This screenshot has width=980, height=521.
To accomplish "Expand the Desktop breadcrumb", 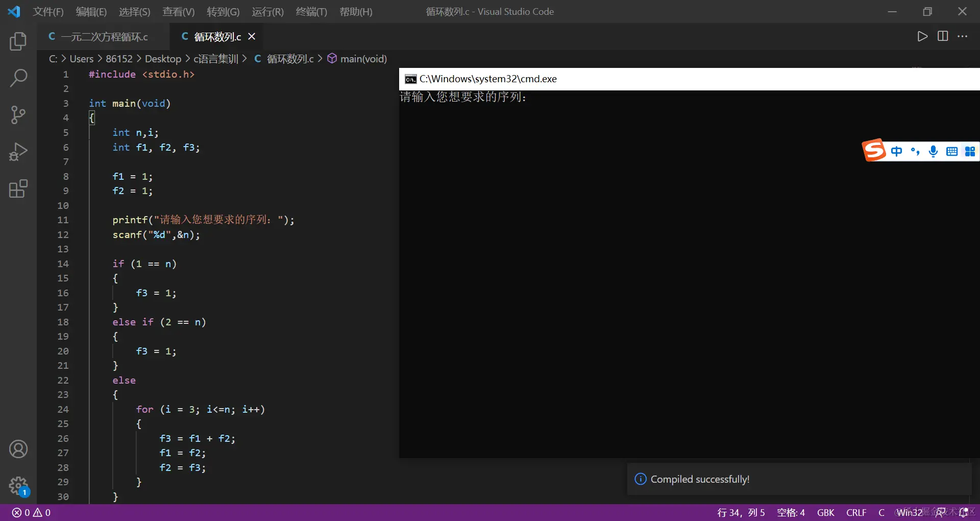I will pyautogui.click(x=163, y=59).
